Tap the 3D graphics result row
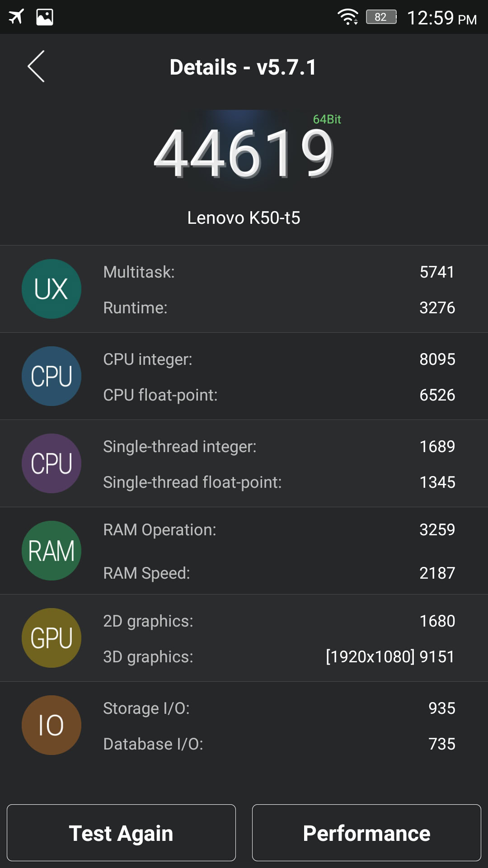 [x=278, y=657]
